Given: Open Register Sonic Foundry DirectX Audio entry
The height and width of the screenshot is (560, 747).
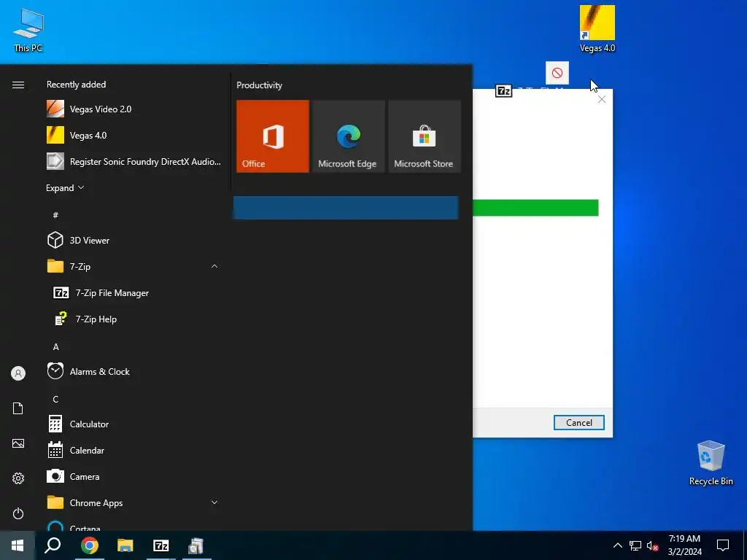Looking at the screenshot, I should (133, 161).
